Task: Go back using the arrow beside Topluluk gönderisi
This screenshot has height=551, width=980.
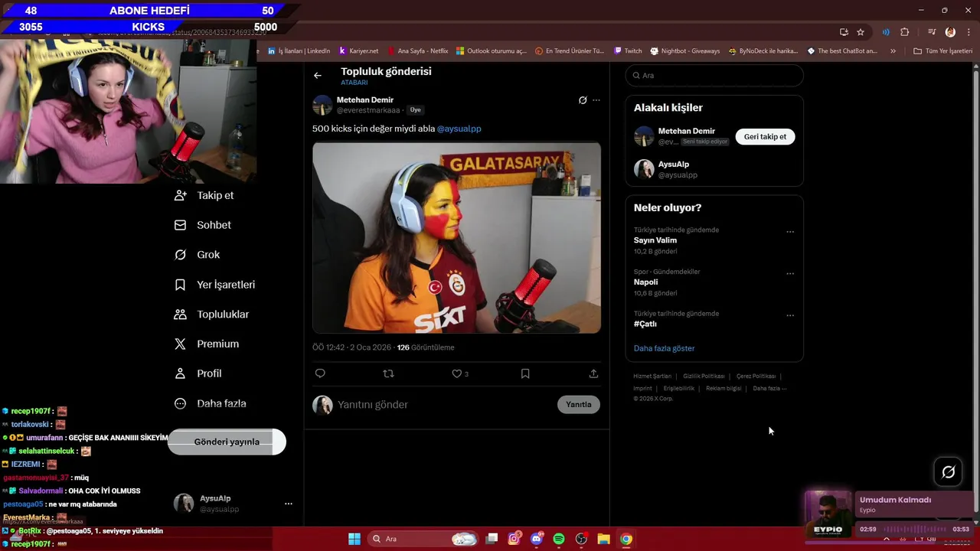Action: (x=318, y=75)
